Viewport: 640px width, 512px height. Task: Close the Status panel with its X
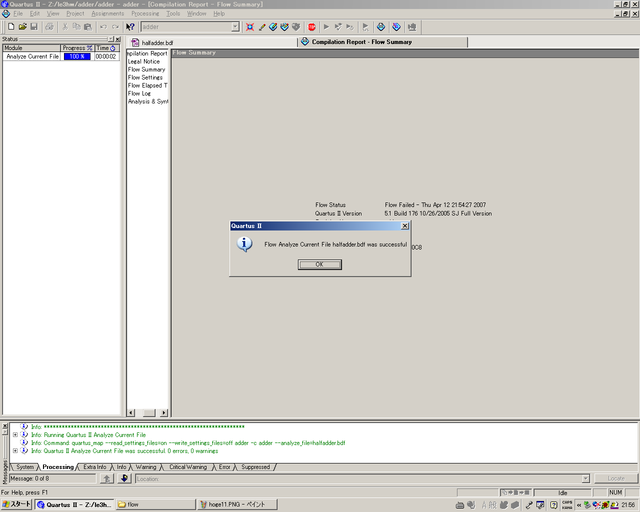[x=118, y=39]
